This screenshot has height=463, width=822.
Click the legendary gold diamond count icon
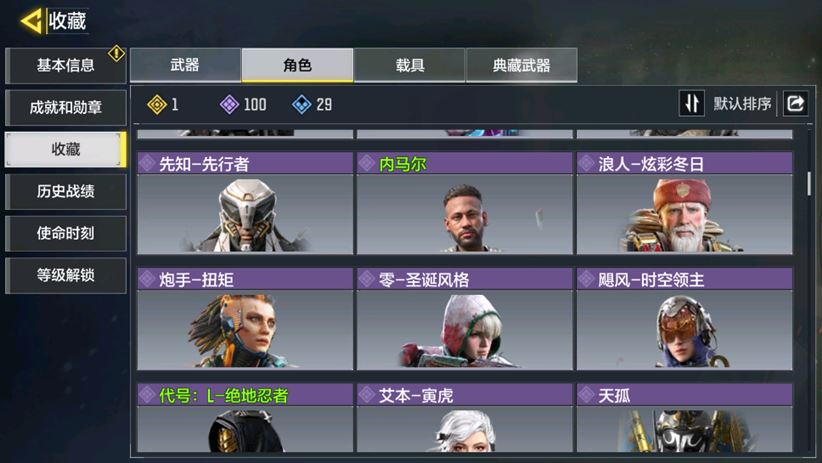[x=157, y=104]
